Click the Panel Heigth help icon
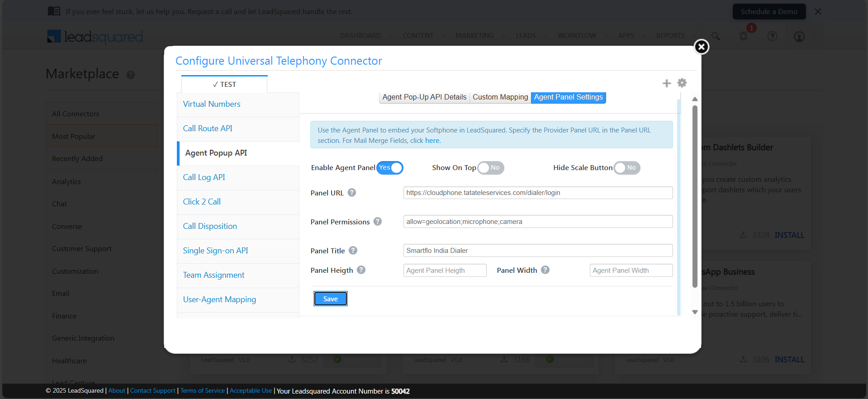This screenshot has height=399, width=868. click(x=361, y=270)
